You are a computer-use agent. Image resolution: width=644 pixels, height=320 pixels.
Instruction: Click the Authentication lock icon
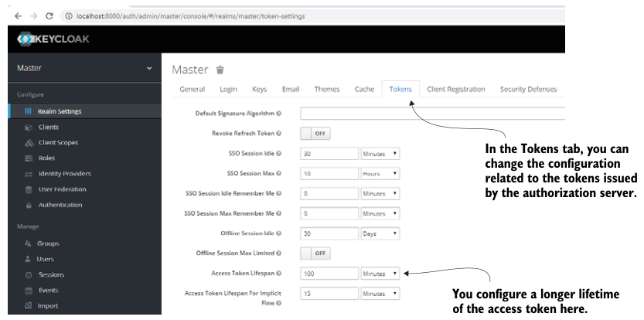[29, 205]
